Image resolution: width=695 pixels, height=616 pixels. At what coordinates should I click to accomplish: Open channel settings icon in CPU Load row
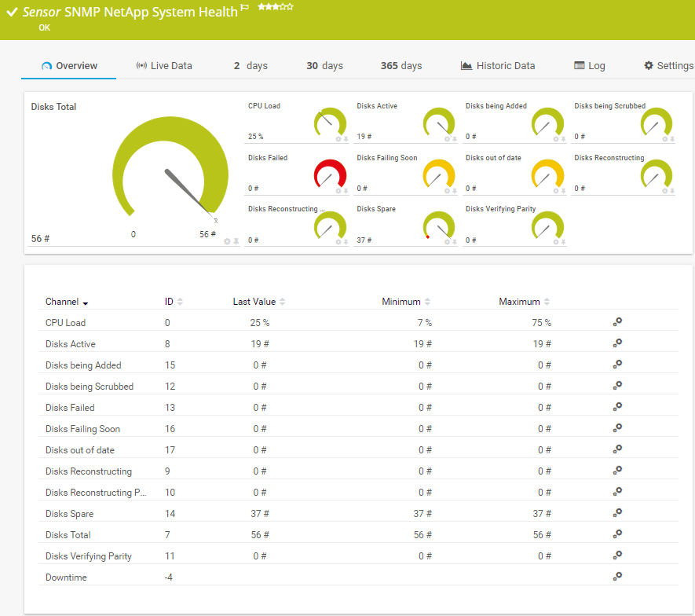(617, 322)
